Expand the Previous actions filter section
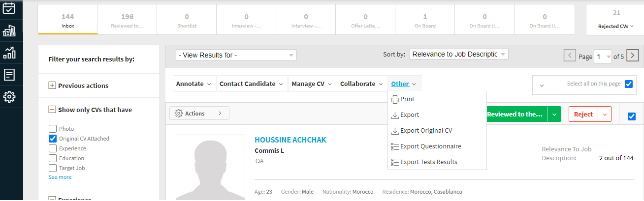This screenshot has width=644, height=201. [x=52, y=86]
